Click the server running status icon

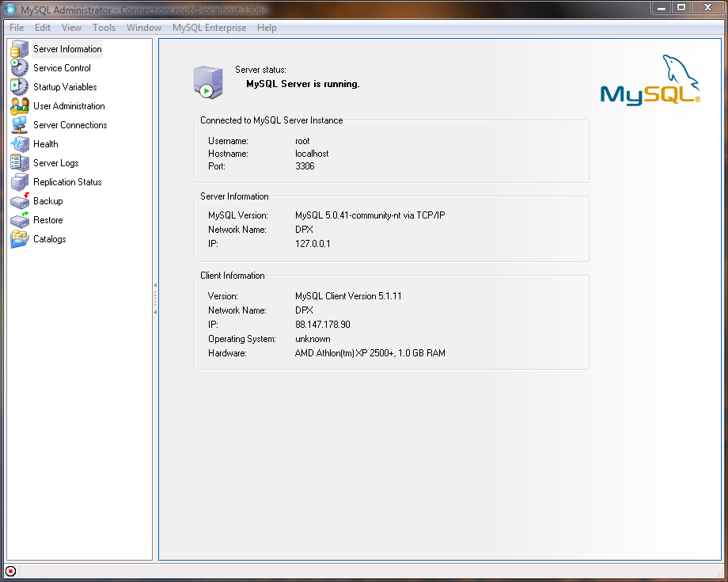point(208,82)
